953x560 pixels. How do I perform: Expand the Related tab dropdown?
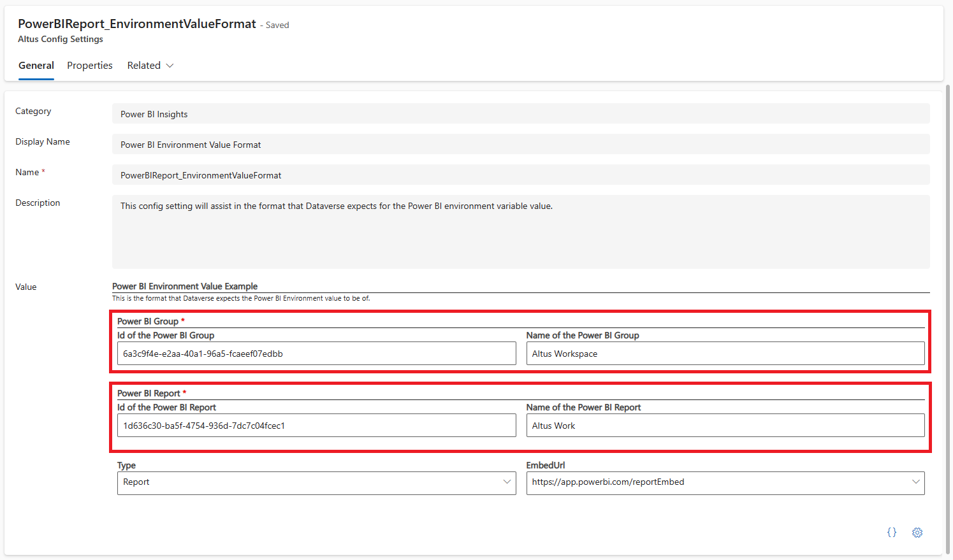pos(150,66)
